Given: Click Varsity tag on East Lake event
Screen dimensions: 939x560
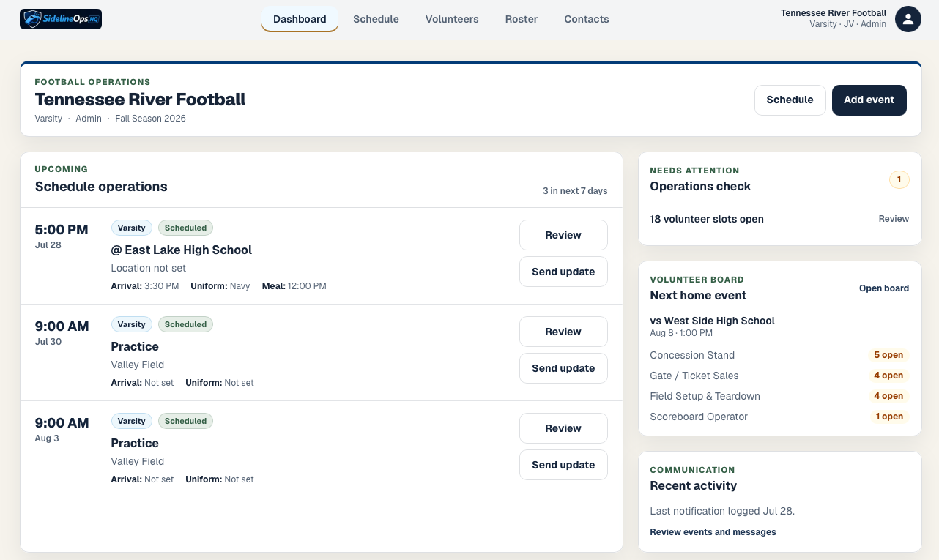Looking at the screenshot, I should click(x=132, y=228).
